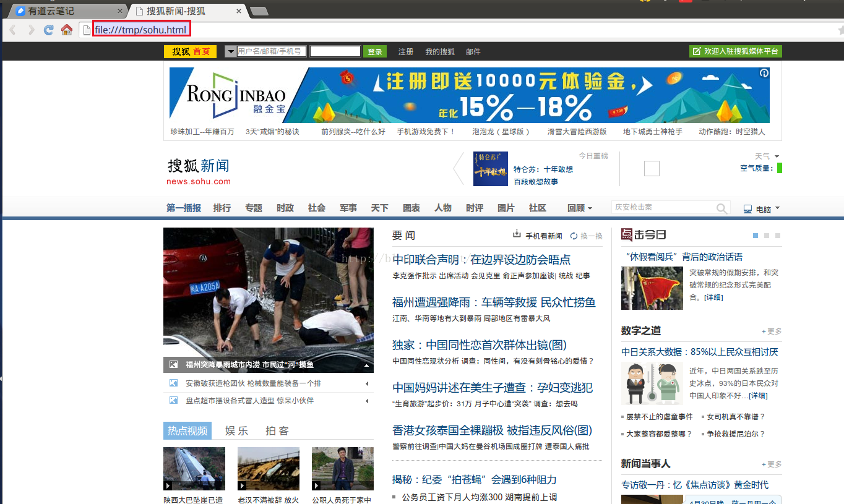Open 我的搜狐 link

click(440, 52)
